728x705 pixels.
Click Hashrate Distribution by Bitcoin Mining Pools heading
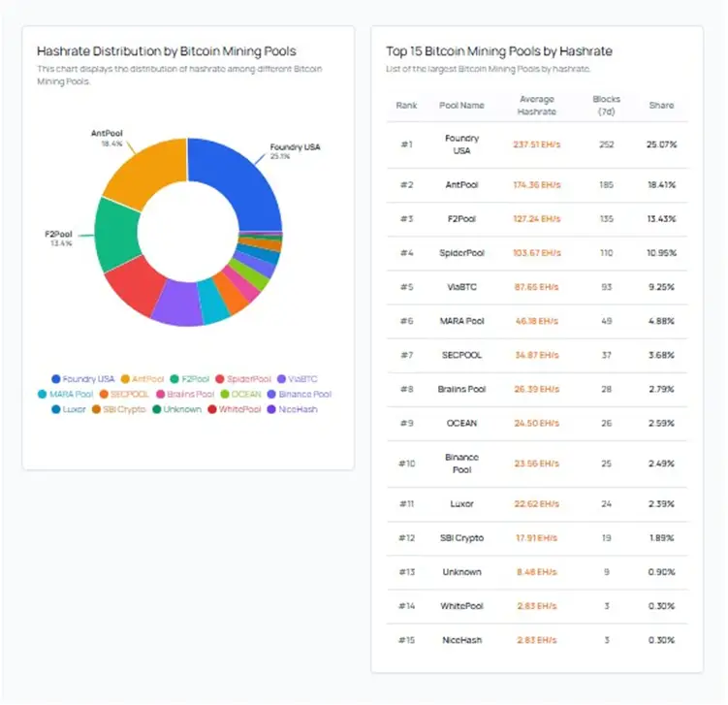[x=166, y=51]
